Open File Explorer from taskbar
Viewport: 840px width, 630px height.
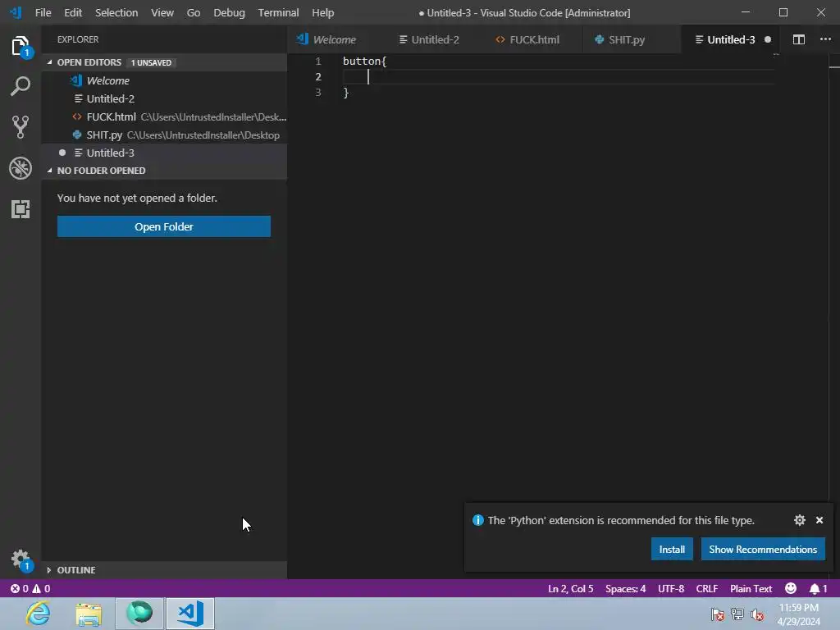tap(89, 614)
